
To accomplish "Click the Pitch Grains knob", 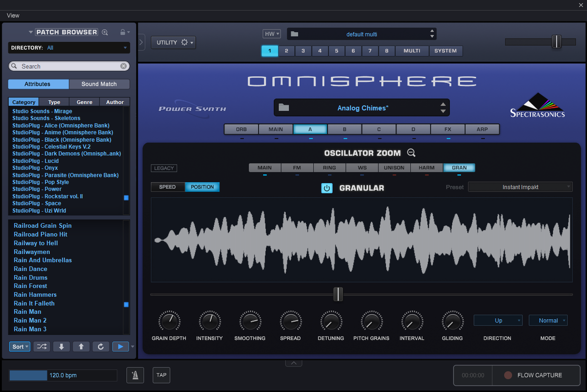I will [x=371, y=321].
